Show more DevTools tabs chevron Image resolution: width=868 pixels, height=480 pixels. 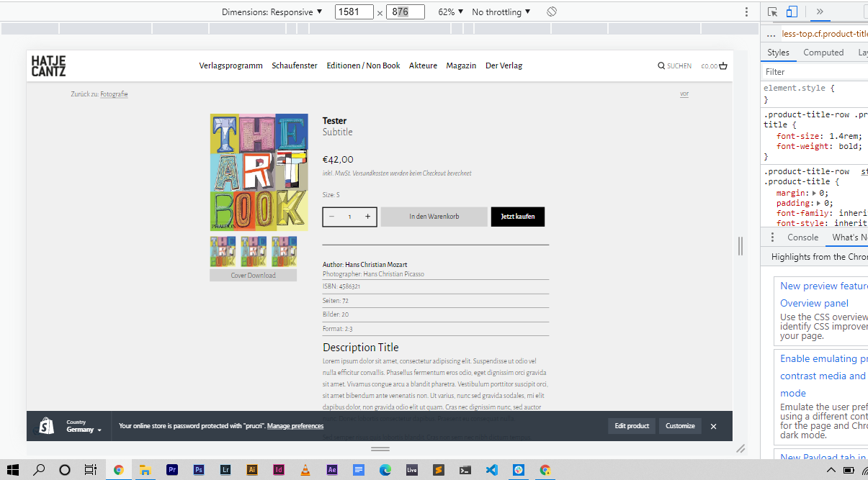819,12
